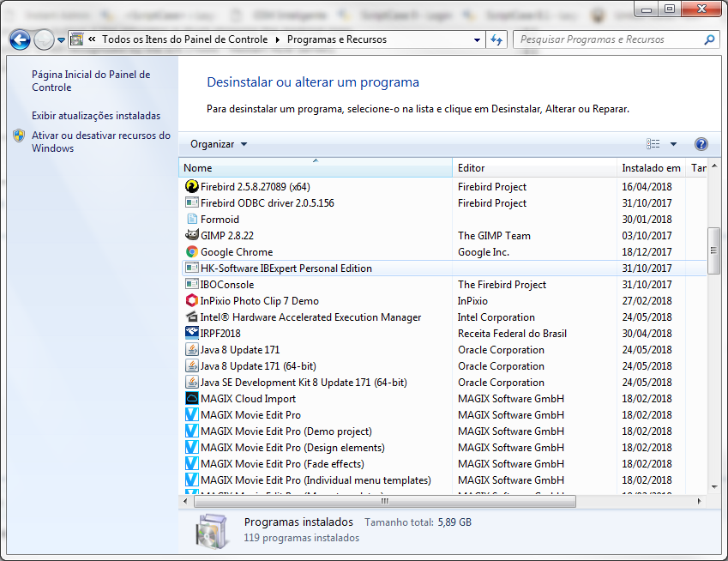Click the Java 8 Update 171 (64-bit) icon
This screenshot has height=561, width=728.
[x=192, y=365]
